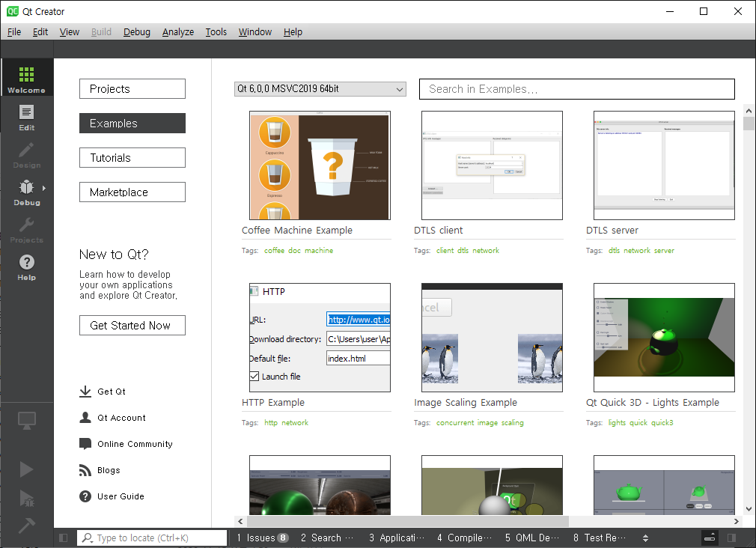Filter by the lights tag
Viewport: 756px width, 548px height.
[x=617, y=422]
